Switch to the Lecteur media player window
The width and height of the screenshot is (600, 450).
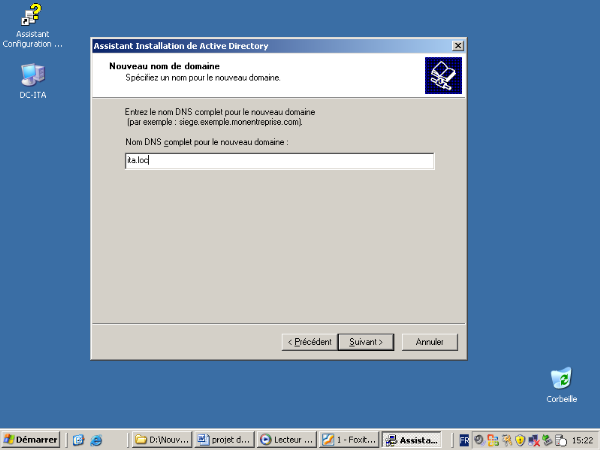pos(287,440)
